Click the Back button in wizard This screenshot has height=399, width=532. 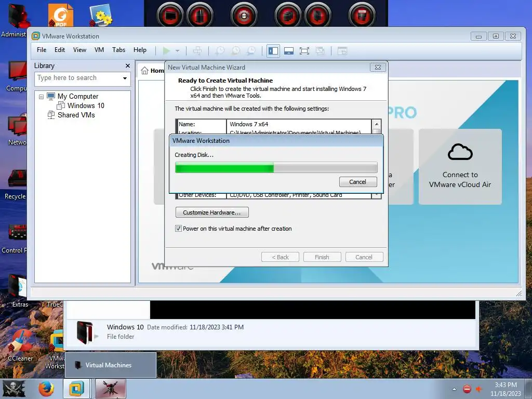(x=280, y=257)
